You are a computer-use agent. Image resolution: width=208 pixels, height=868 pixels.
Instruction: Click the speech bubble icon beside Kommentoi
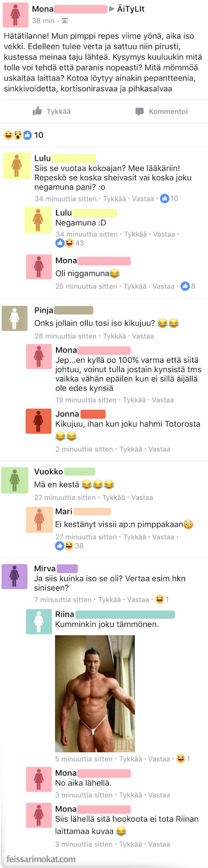(139, 111)
